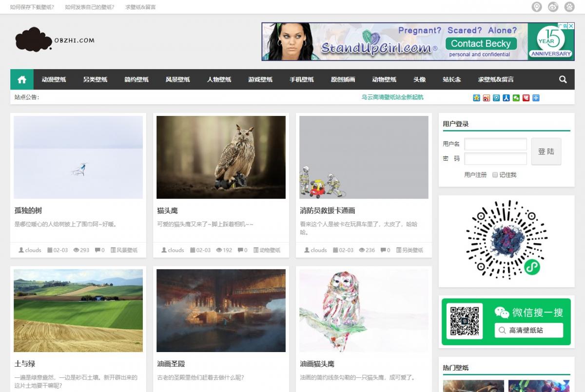Focus the 用户名 username field
Screen dimensions: 585x392
[x=495, y=144]
